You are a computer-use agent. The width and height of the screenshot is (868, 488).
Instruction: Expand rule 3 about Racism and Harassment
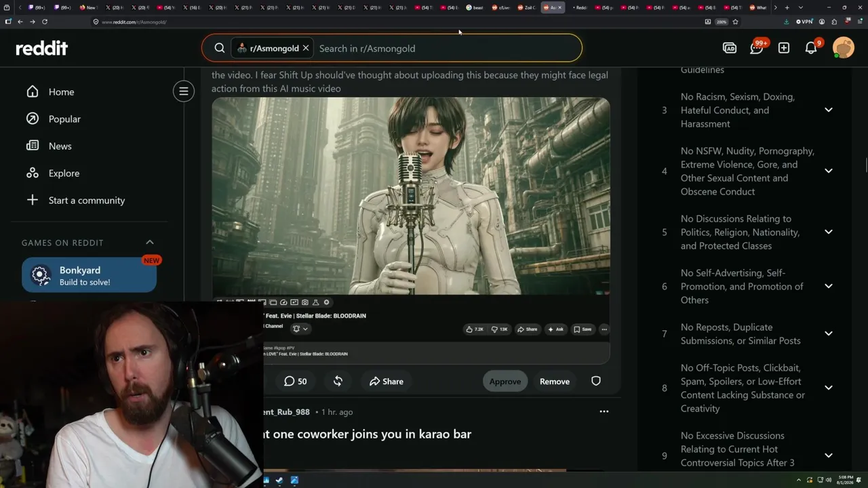point(829,110)
